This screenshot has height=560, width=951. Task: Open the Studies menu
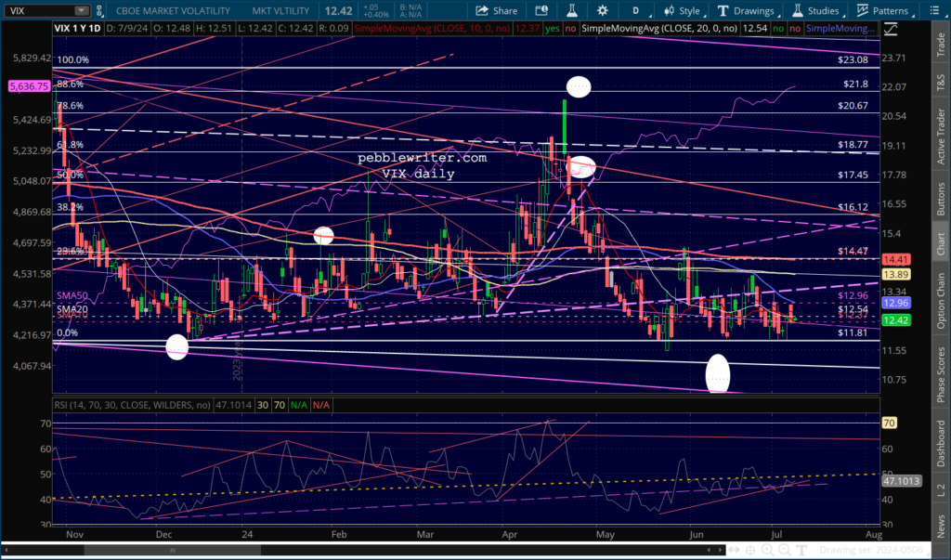point(814,11)
